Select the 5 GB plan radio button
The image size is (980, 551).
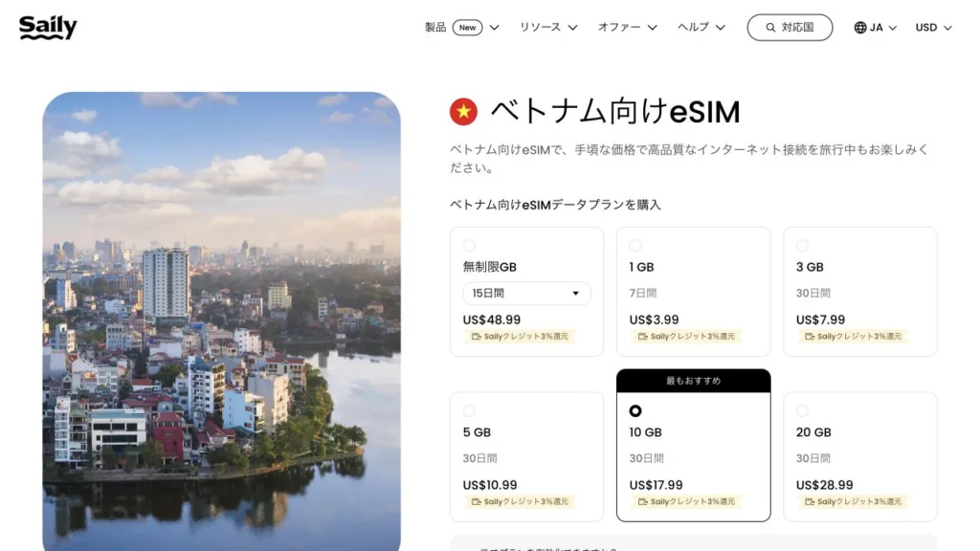tap(469, 410)
